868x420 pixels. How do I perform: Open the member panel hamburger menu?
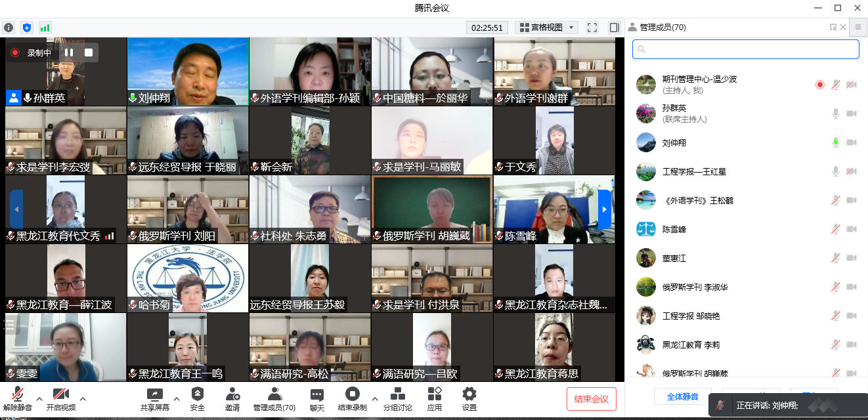tap(857, 27)
